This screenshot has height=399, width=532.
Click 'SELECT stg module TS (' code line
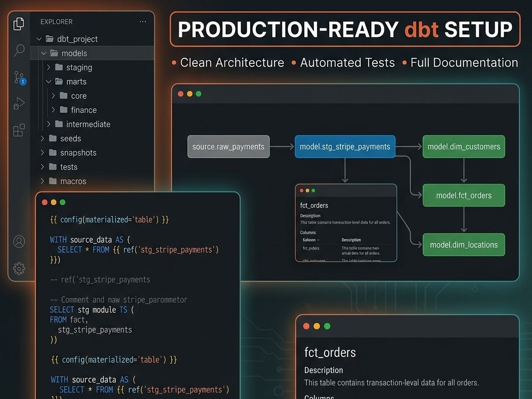pos(92,310)
